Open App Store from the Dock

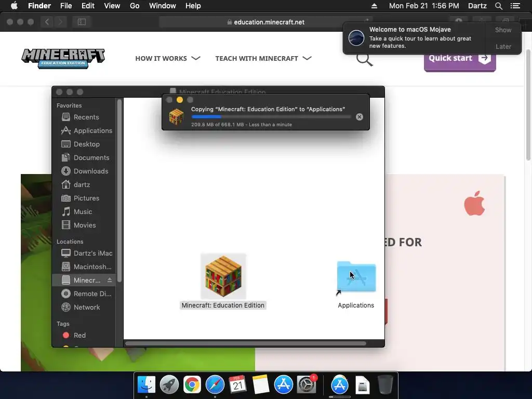point(283,385)
